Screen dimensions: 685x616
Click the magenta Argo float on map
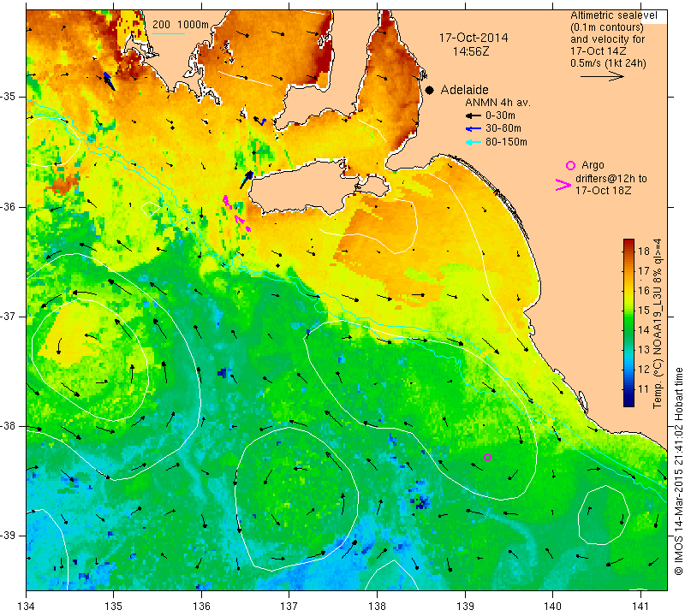(x=488, y=457)
